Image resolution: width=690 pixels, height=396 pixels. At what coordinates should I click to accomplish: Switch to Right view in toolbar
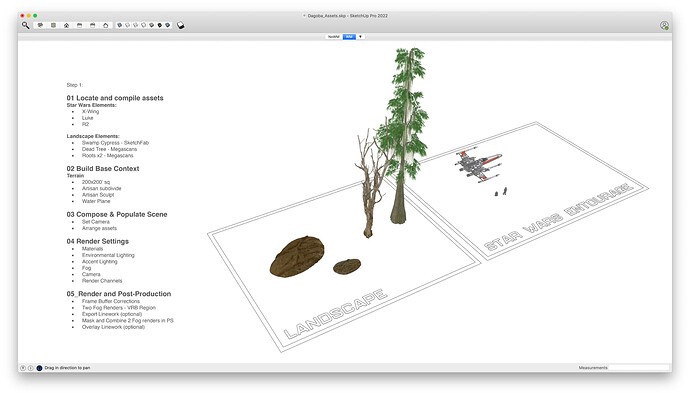pyautogui.click(x=79, y=26)
